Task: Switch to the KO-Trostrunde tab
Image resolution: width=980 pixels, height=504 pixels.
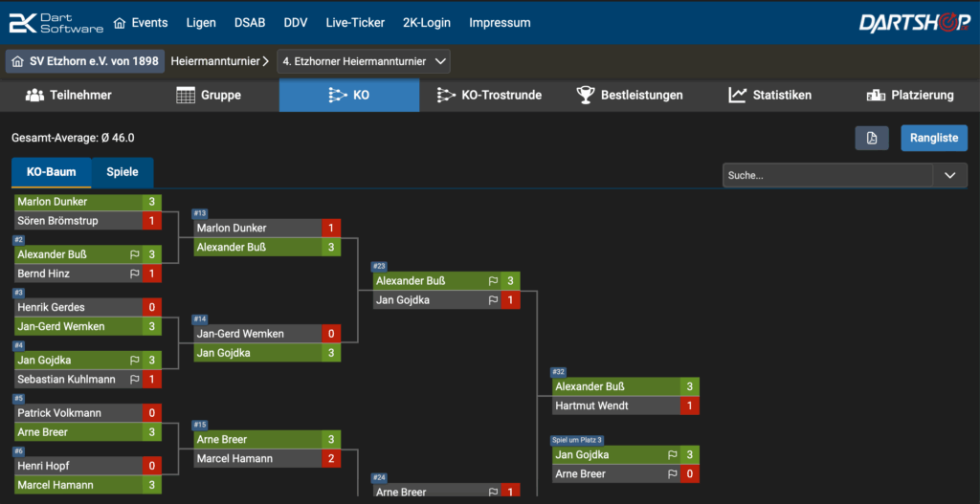Action: (x=489, y=95)
